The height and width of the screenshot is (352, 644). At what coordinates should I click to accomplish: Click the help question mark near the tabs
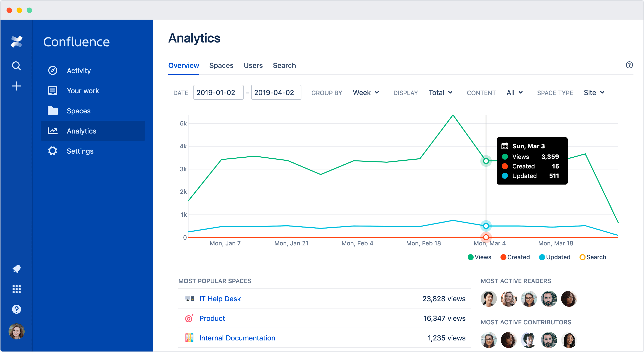click(629, 65)
